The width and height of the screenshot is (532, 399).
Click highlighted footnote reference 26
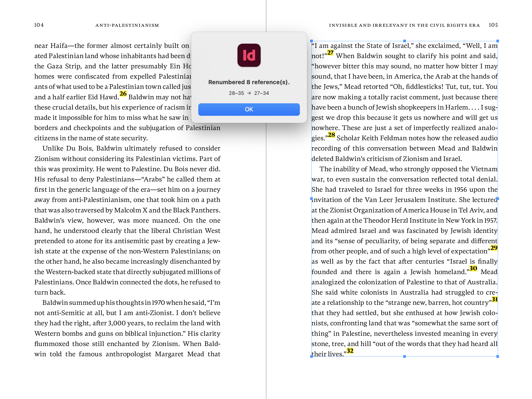point(123,94)
